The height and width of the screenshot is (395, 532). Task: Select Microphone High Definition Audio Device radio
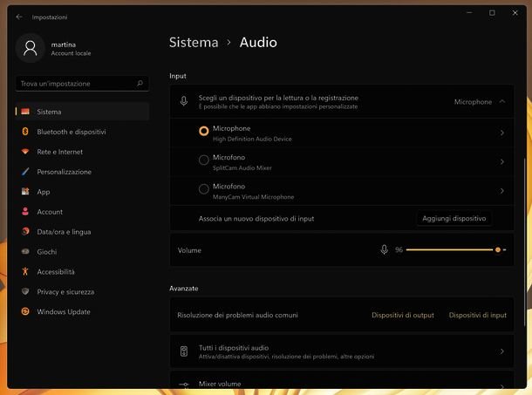tap(204, 131)
